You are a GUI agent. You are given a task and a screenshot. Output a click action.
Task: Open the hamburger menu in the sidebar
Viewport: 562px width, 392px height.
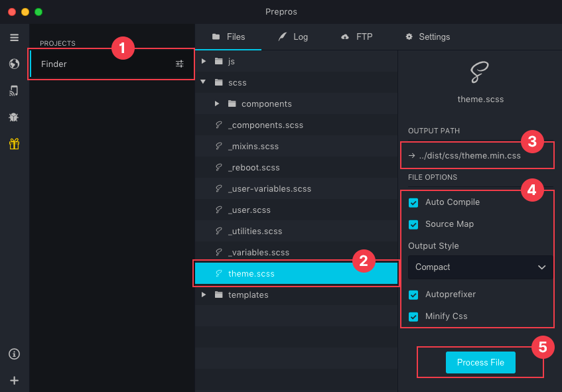(x=14, y=37)
